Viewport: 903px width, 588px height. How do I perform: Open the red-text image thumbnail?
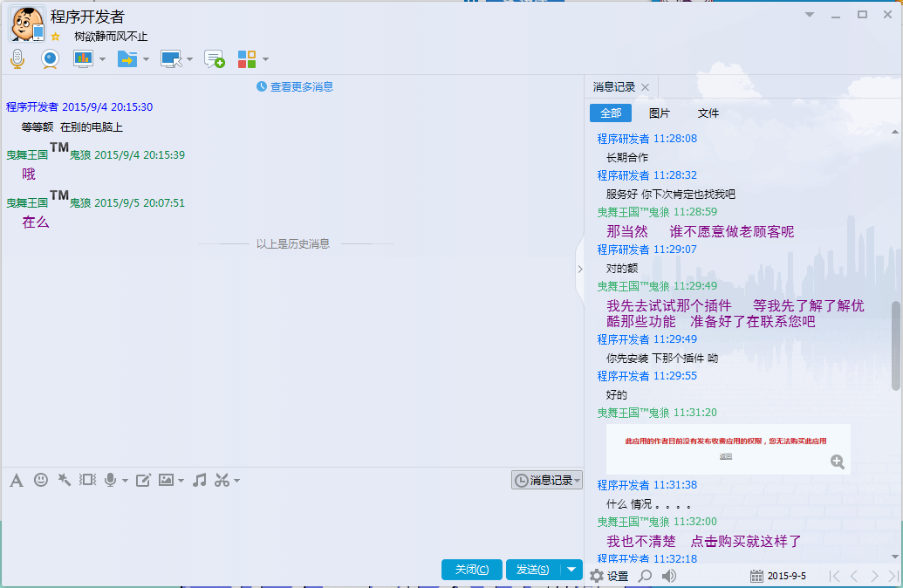click(x=728, y=448)
